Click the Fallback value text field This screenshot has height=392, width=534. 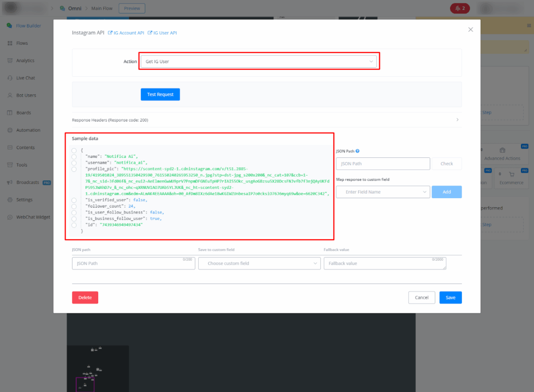(385, 264)
